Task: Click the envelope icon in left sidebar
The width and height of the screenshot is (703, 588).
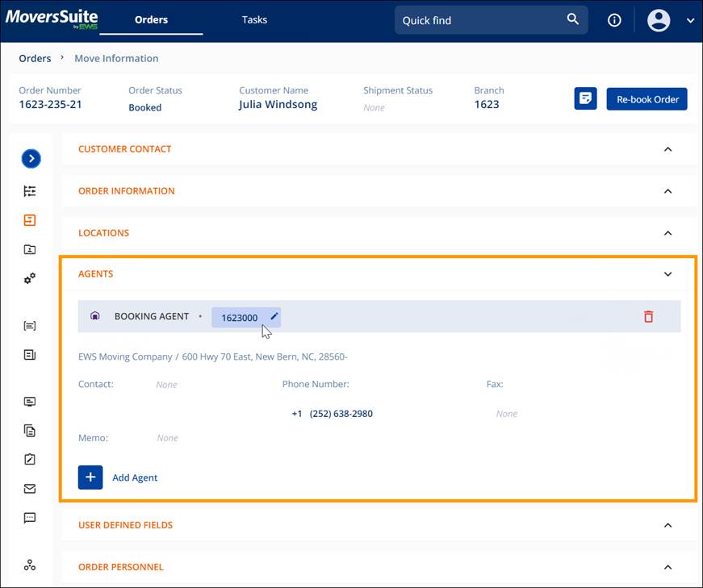Action: (x=29, y=488)
